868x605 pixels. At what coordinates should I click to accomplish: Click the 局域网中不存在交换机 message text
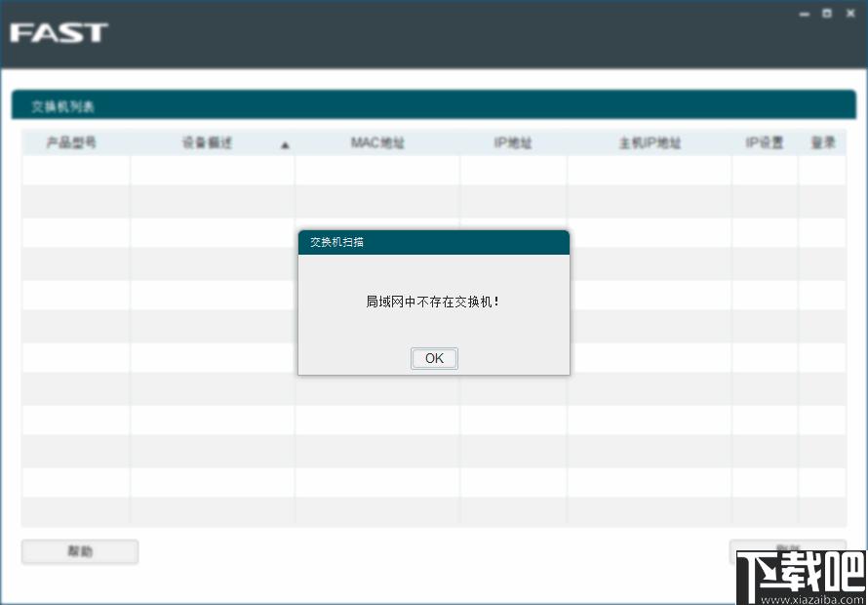(433, 302)
